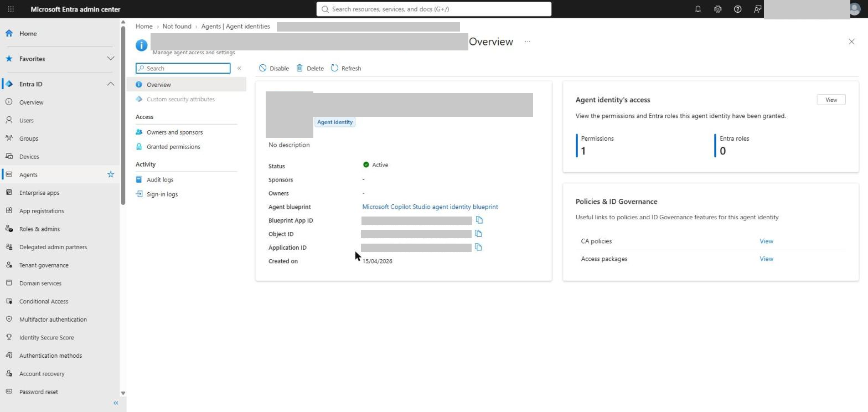Image resolution: width=868 pixels, height=412 pixels.
Task: Click the Agents | Agent identities breadcrumb
Action: pyautogui.click(x=236, y=27)
